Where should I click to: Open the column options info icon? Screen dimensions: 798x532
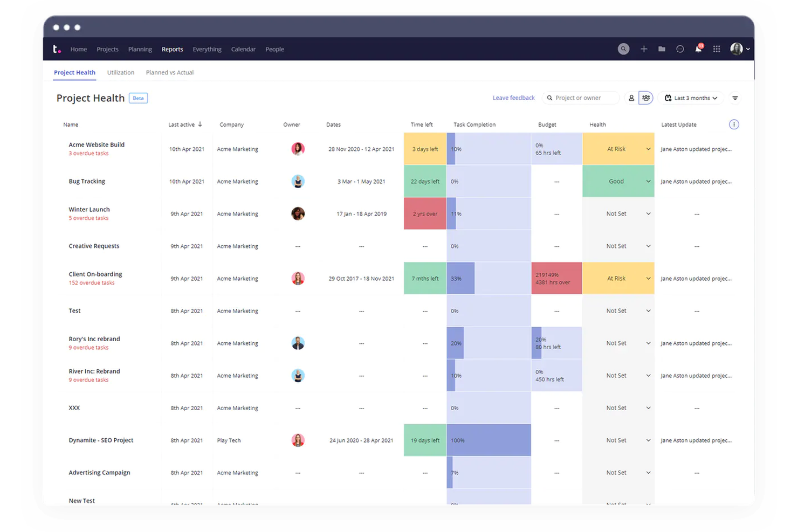tap(734, 125)
